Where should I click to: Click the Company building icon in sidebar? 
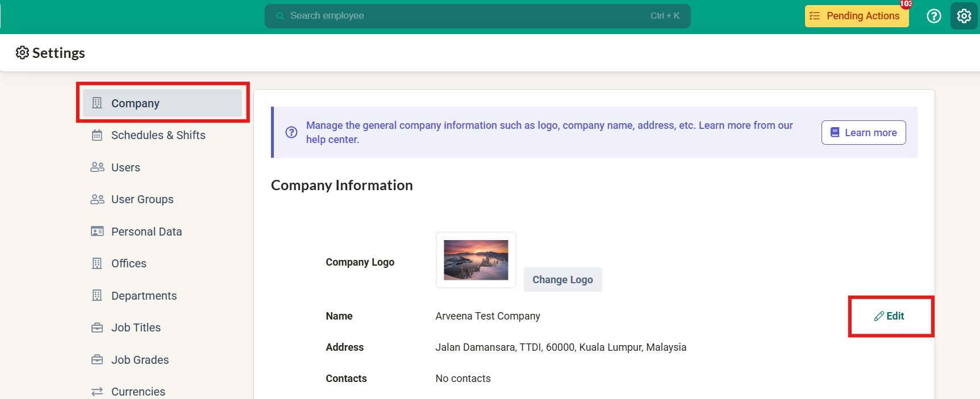click(x=97, y=103)
